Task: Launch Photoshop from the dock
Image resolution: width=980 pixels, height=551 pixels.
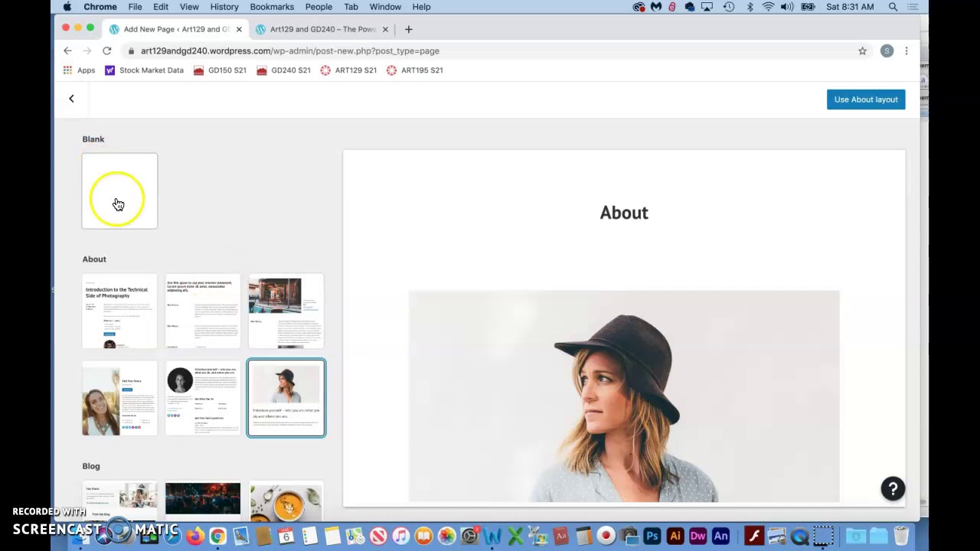Action: click(x=652, y=536)
